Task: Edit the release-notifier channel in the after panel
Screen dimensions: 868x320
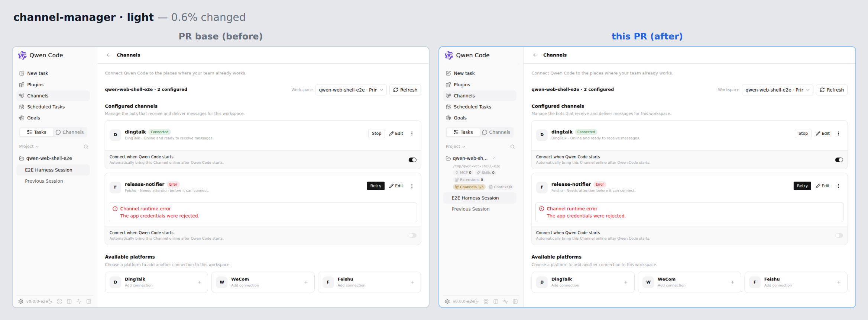Action: pos(823,186)
